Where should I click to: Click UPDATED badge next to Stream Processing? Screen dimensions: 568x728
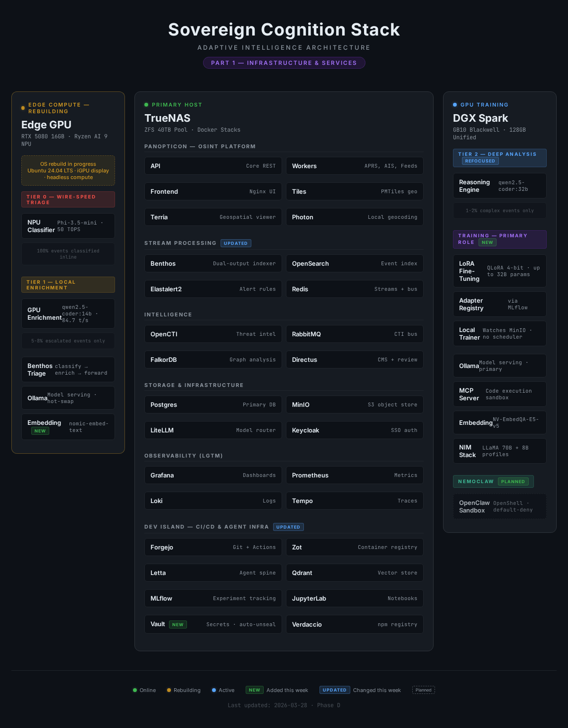236,243
